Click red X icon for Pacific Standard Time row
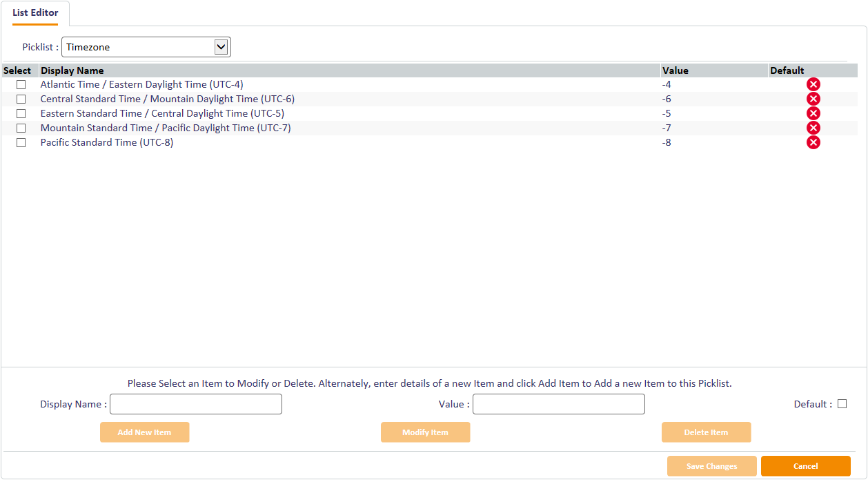This screenshot has height=480, width=868. tap(813, 142)
